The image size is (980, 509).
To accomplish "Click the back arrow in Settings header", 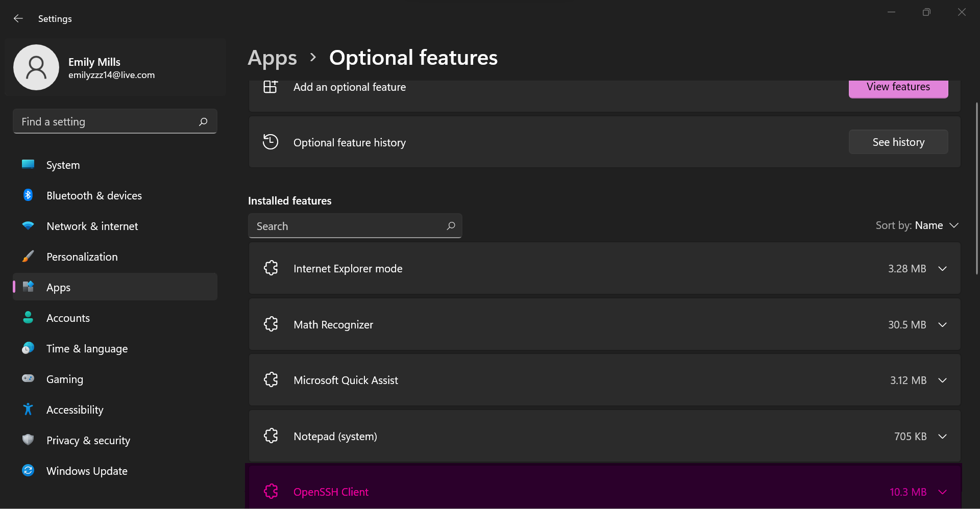I will coord(18,18).
